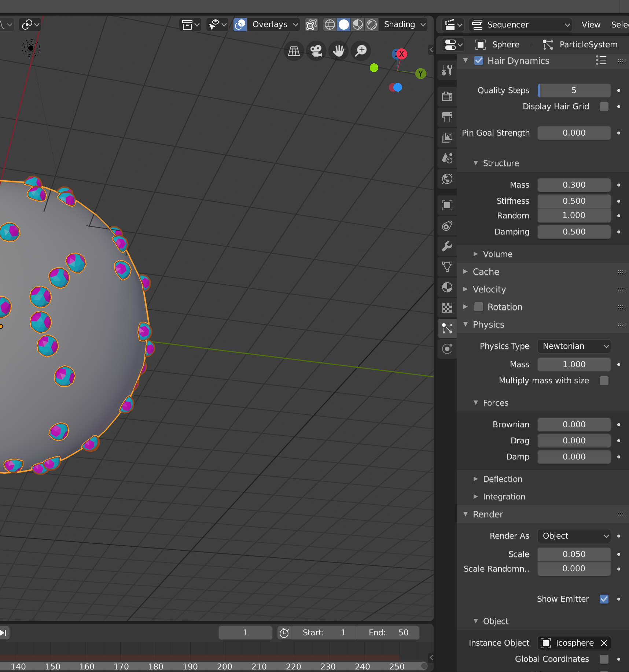Jump to the timeline end frame
Screen dimensions: 629x672
pos(4,633)
